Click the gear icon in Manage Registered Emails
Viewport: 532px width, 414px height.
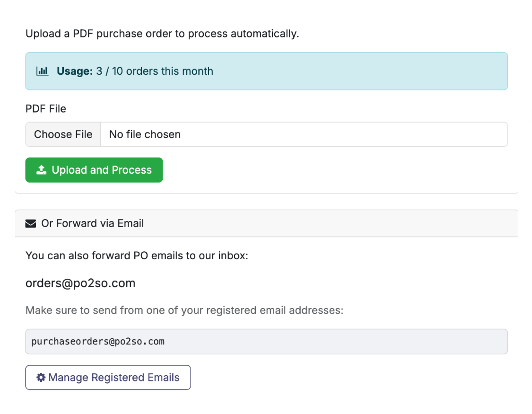point(41,378)
